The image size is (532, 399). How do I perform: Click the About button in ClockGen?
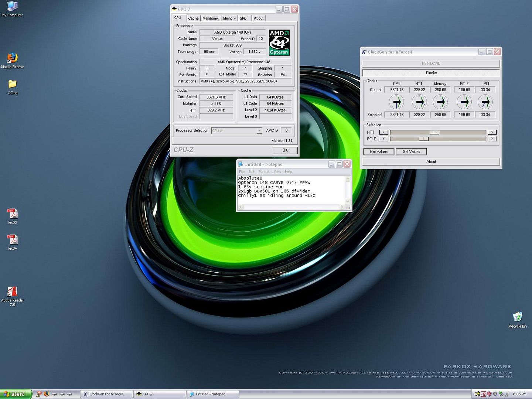tap(431, 161)
